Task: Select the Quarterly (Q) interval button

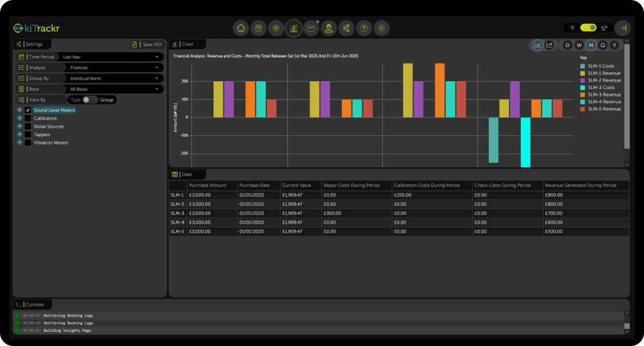Action: tap(602, 45)
